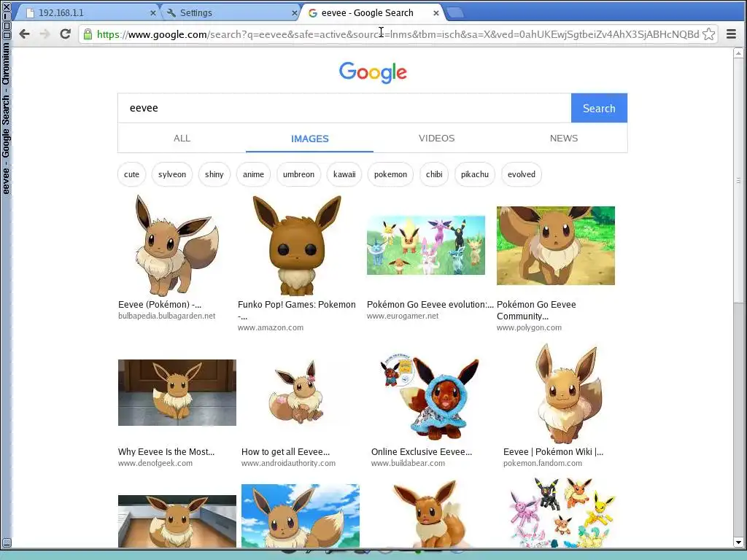Click the address bar URL
The image size is (747, 560).
(x=398, y=34)
